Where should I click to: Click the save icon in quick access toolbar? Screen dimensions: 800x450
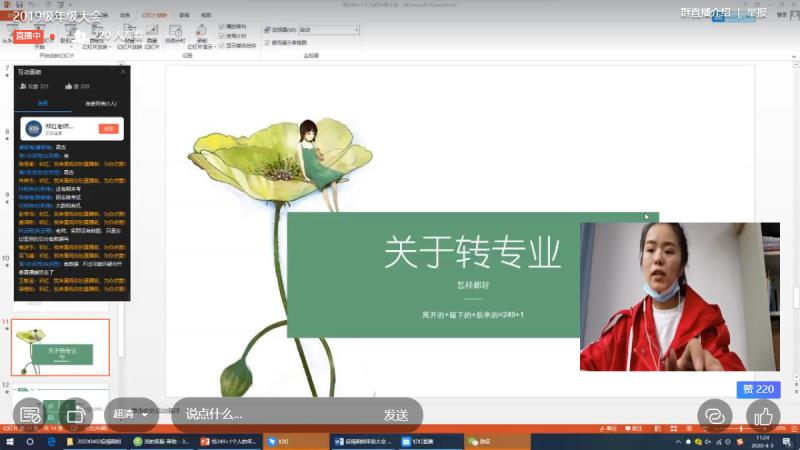tap(19, 5)
